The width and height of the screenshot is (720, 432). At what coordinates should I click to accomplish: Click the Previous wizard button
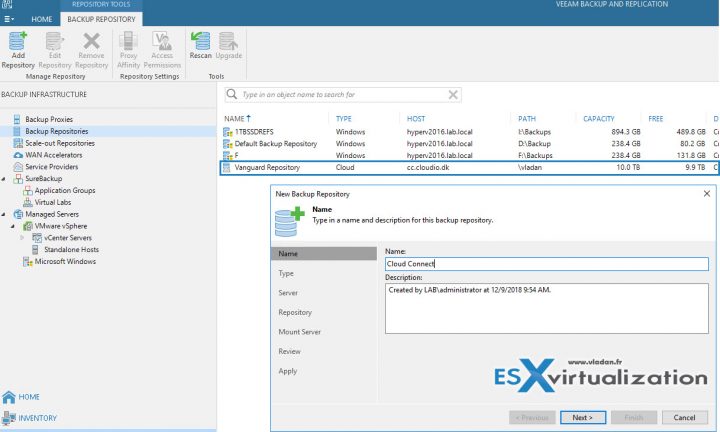point(532,418)
